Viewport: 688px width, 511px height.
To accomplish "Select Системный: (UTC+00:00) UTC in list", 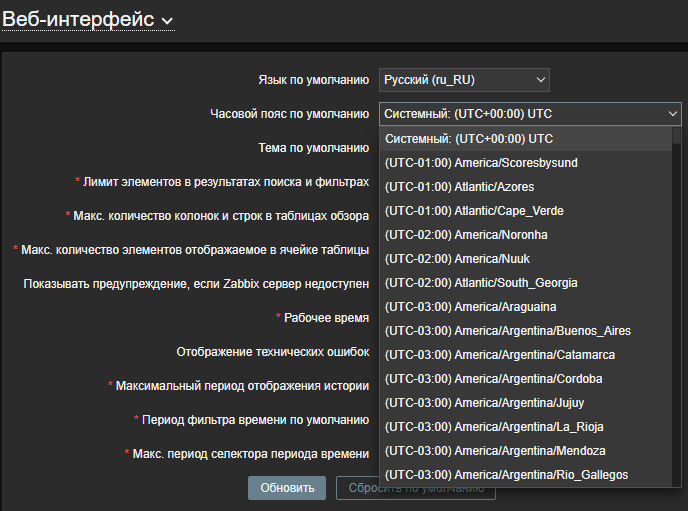I will [469, 139].
